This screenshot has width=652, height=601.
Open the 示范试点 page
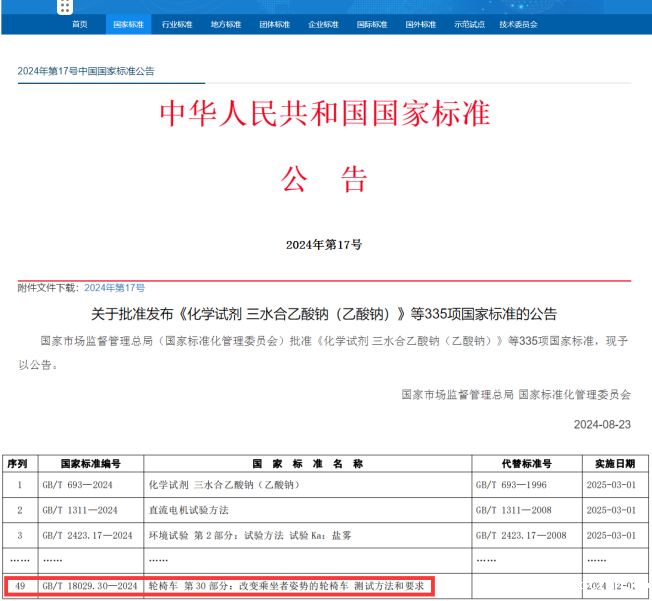click(x=468, y=23)
